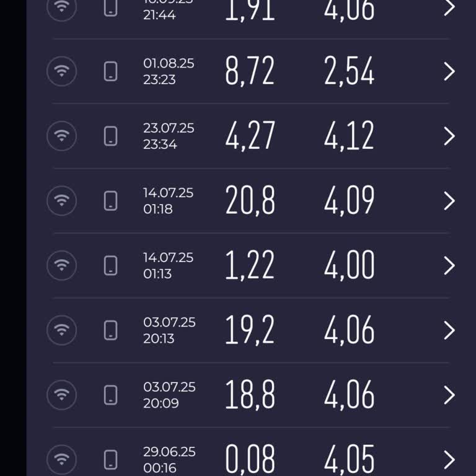476x476 pixels.
Task: Click phone device icon for 01.08.25 23:23 result
Action: (111, 71)
